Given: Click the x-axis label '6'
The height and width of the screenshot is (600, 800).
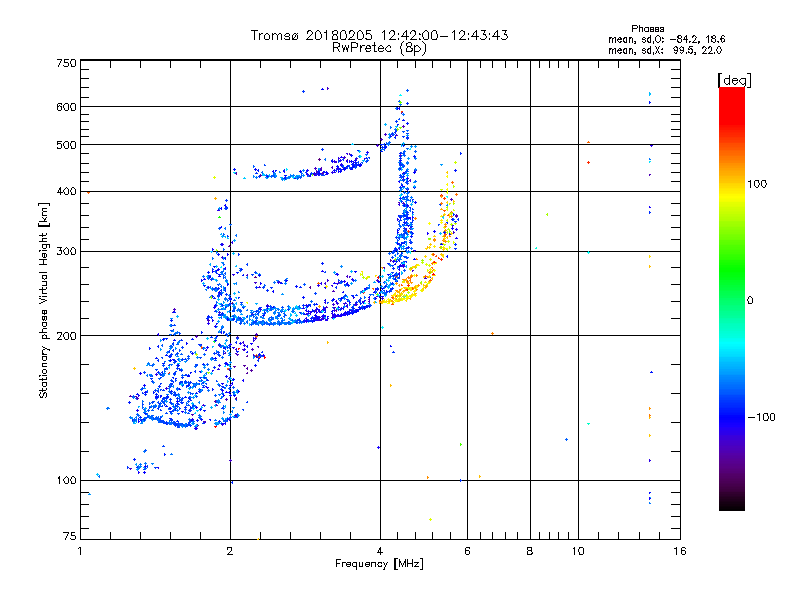Looking at the screenshot, I should [467, 551].
